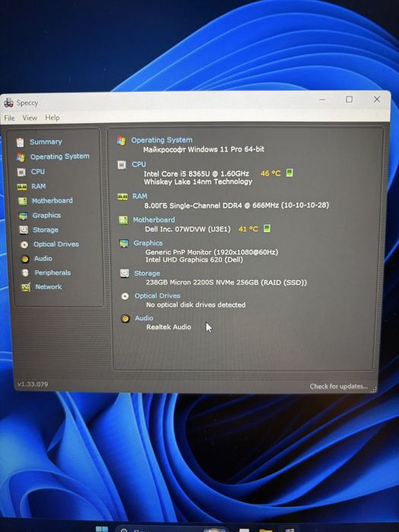The height and width of the screenshot is (532, 399).
Task: Select Optical Drives in the sidebar
Action: click(x=56, y=244)
